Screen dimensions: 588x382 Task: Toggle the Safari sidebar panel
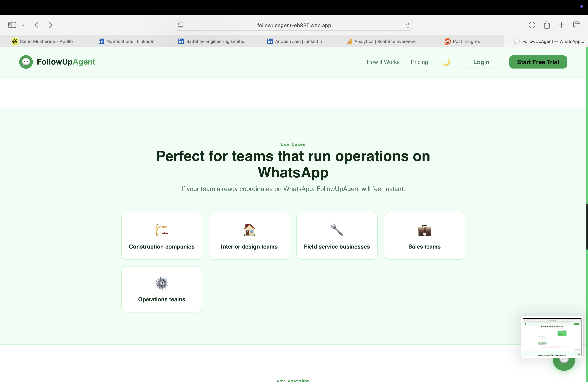pos(12,25)
